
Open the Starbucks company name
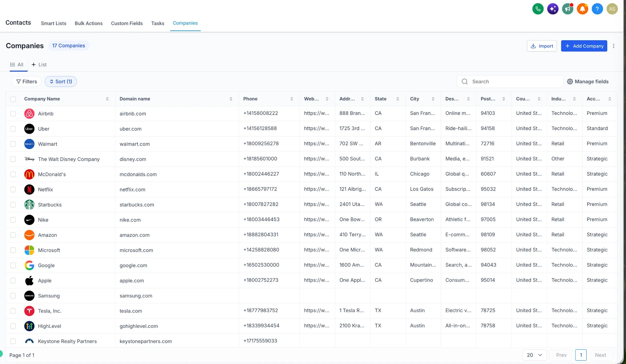point(50,205)
